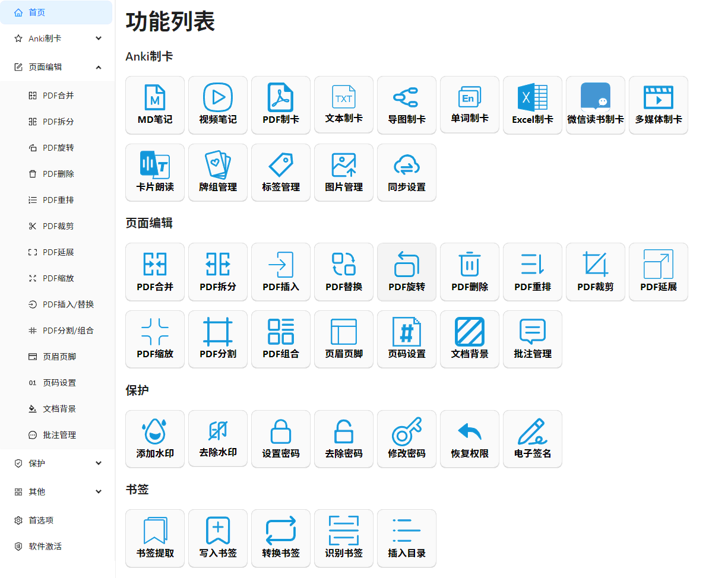Open the MD笔记 card-making tool
This screenshot has height=578, width=728.
pos(155,105)
